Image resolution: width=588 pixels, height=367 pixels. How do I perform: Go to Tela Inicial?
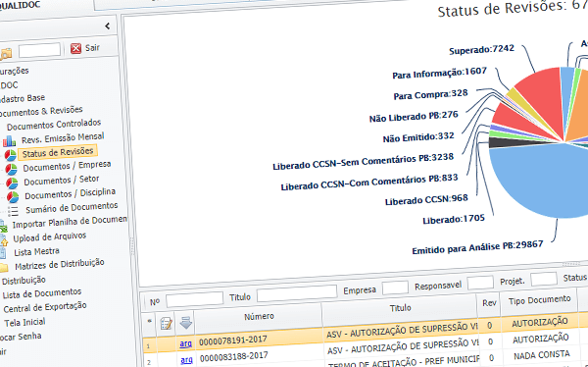pos(24,322)
